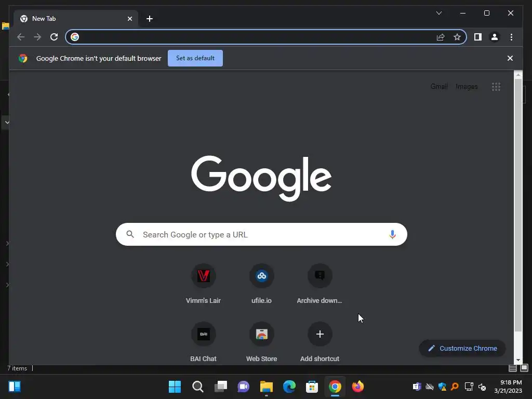Reload the current page
Viewport: 532px width, 399px height.
[54, 37]
